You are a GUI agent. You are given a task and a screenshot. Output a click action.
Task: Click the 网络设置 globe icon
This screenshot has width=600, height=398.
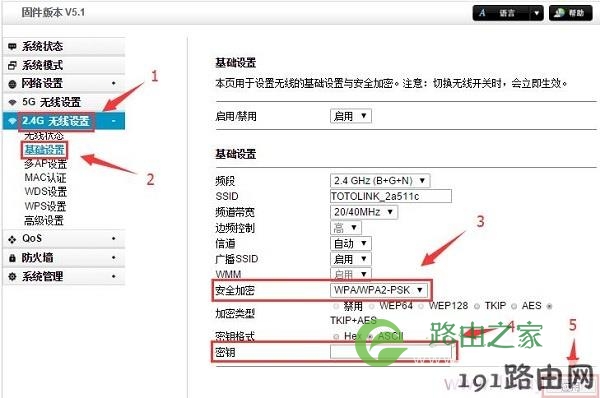(12, 84)
